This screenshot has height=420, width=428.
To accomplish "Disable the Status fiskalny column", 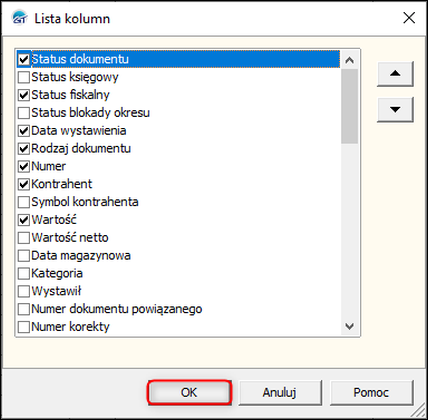I will pyautogui.click(x=24, y=95).
